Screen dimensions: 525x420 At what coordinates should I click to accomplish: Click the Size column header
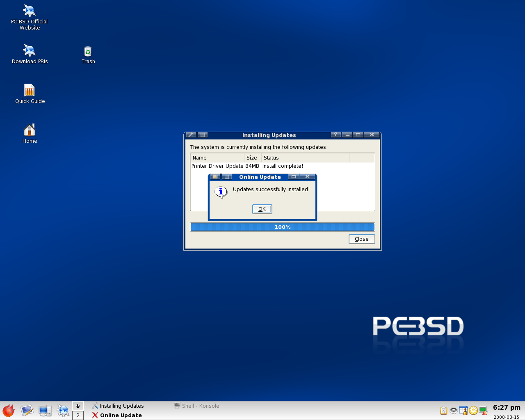tap(253, 158)
